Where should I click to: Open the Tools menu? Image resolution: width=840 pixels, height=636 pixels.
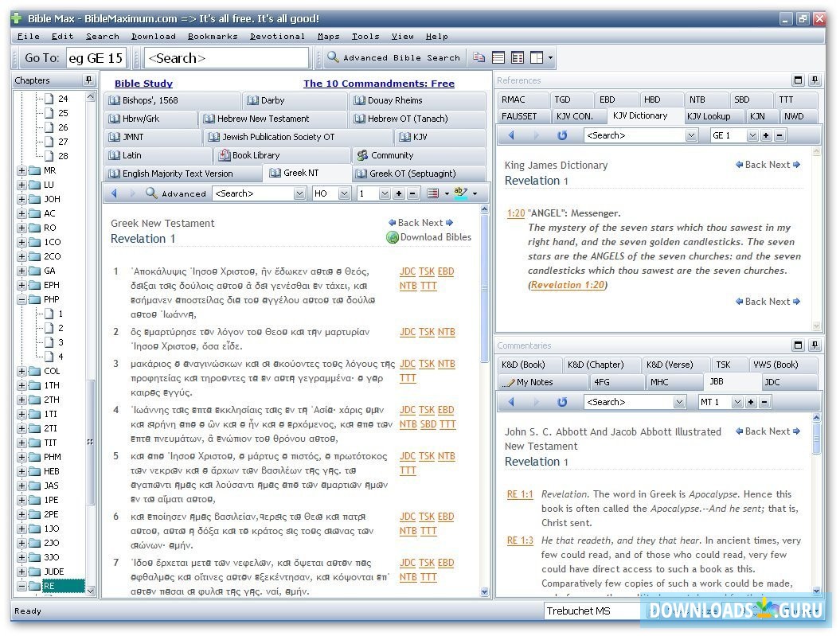[365, 37]
